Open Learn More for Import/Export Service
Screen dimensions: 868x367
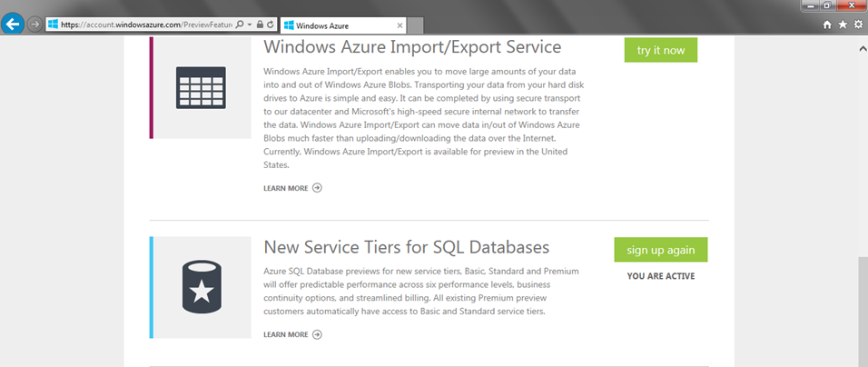pyautogui.click(x=292, y=188)
